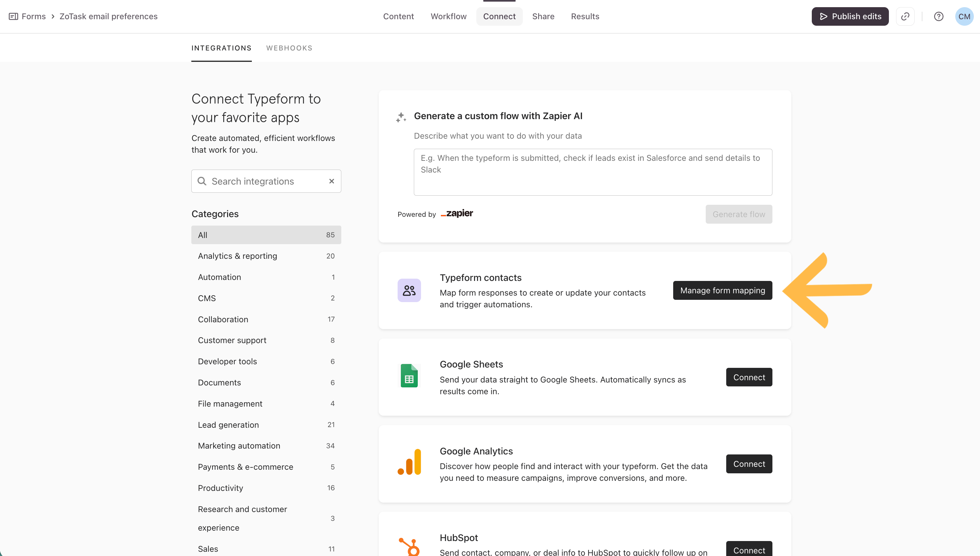Click the Typeform contacts people icon
980x556 pixels.
pos(409,290)
